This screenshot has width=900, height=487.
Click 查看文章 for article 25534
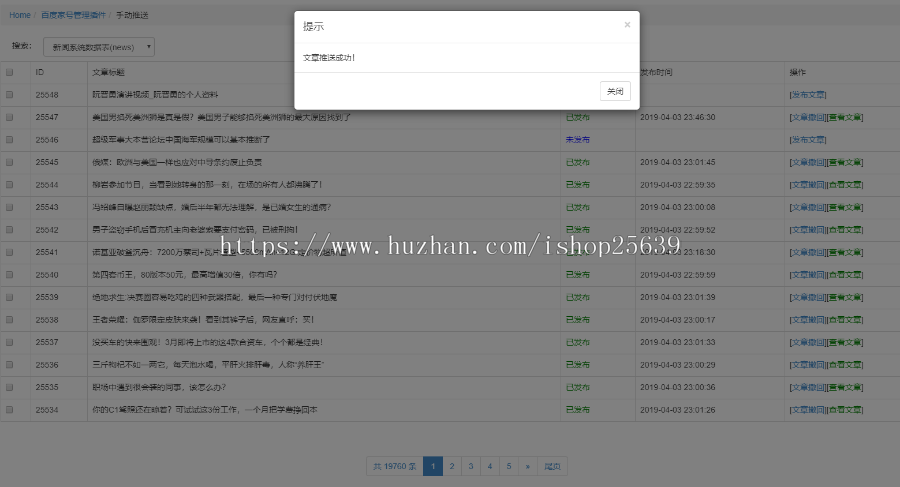(x=845, y=410)
